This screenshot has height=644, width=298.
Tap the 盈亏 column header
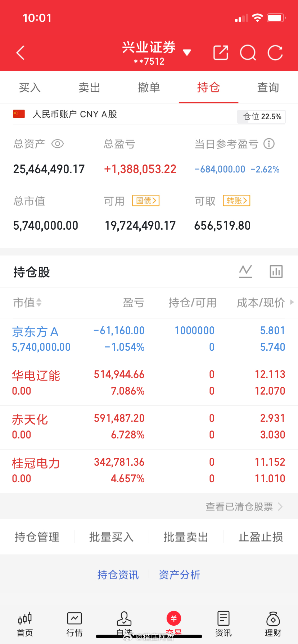click(134, 303)
